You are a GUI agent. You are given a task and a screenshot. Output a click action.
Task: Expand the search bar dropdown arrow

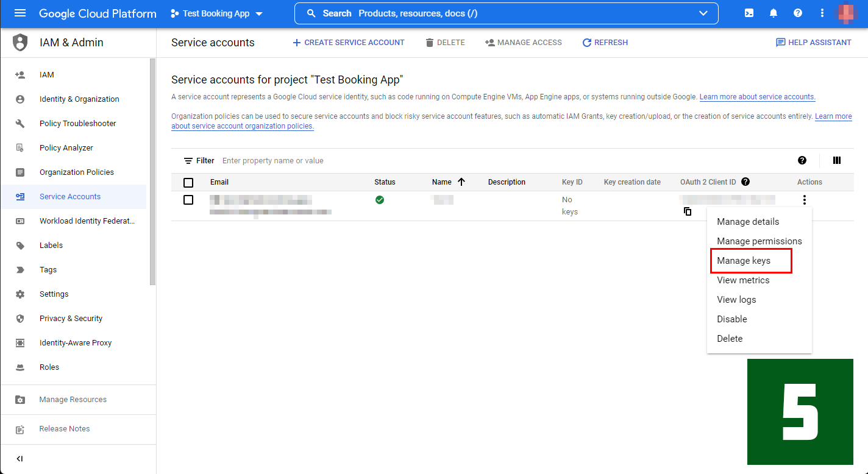point(703,13)
